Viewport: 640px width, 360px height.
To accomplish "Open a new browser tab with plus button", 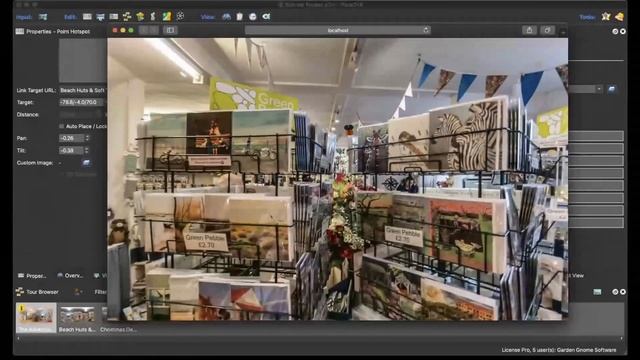I will (x=563, y=32).
